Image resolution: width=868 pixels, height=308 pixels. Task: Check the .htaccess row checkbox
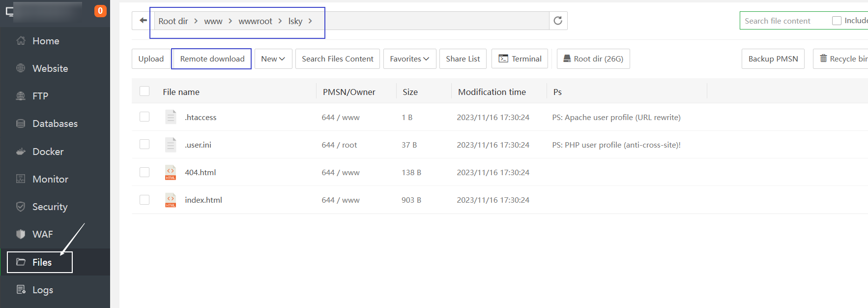tap(145, 117)
